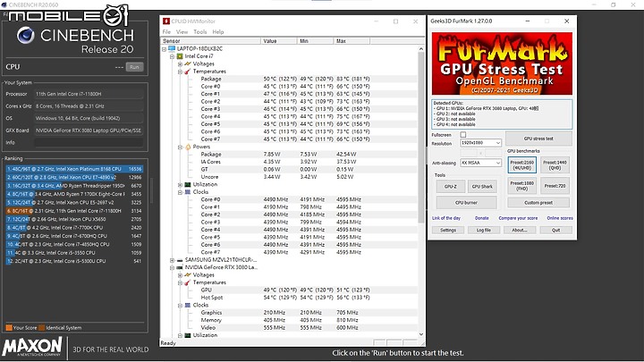Select Preset:720 benchmark
Image resolution: width=644 pixels, height=362 pixels.
(x=555, y=186)
